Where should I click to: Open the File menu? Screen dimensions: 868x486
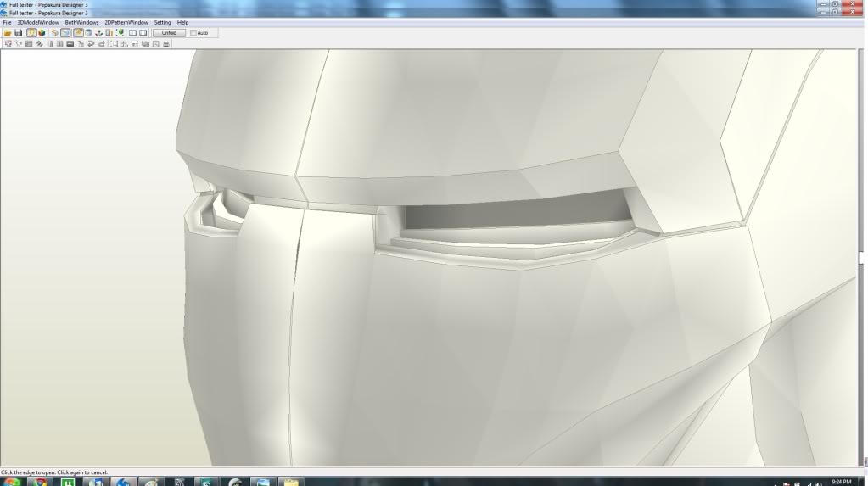point(7,23)
